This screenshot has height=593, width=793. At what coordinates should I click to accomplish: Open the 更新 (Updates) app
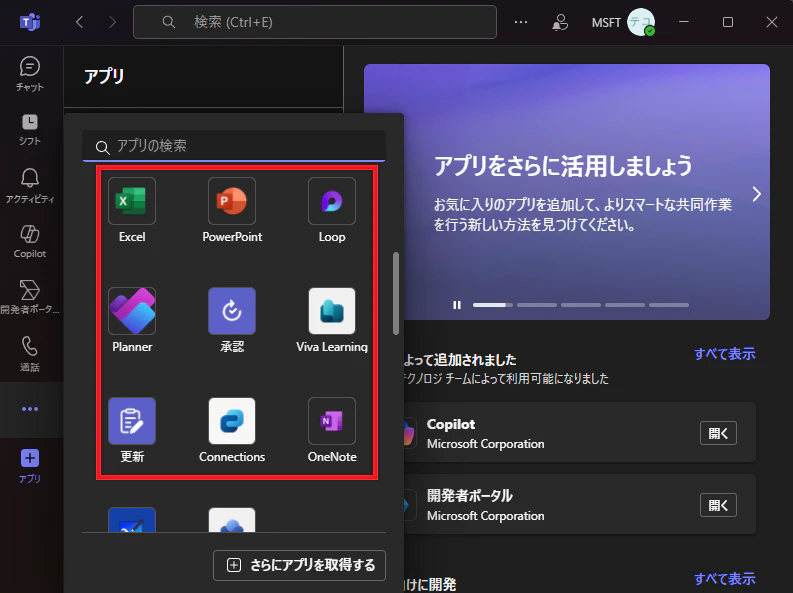132,421
